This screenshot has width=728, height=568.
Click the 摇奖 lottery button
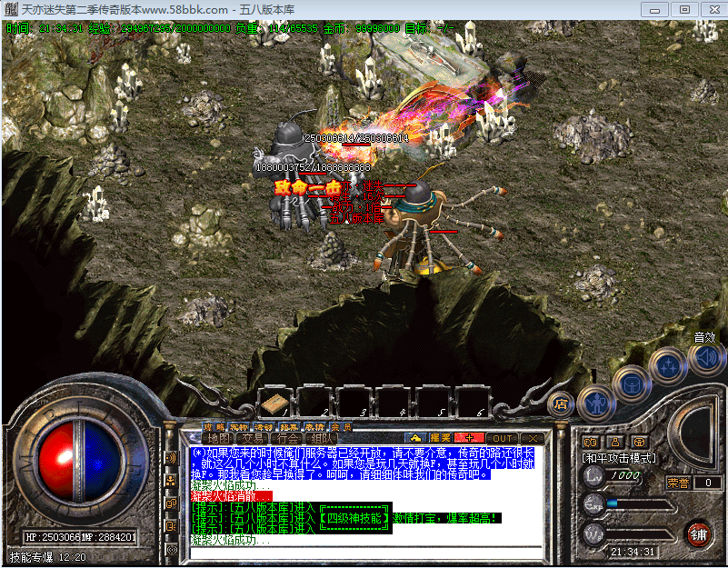coord(440,438)
